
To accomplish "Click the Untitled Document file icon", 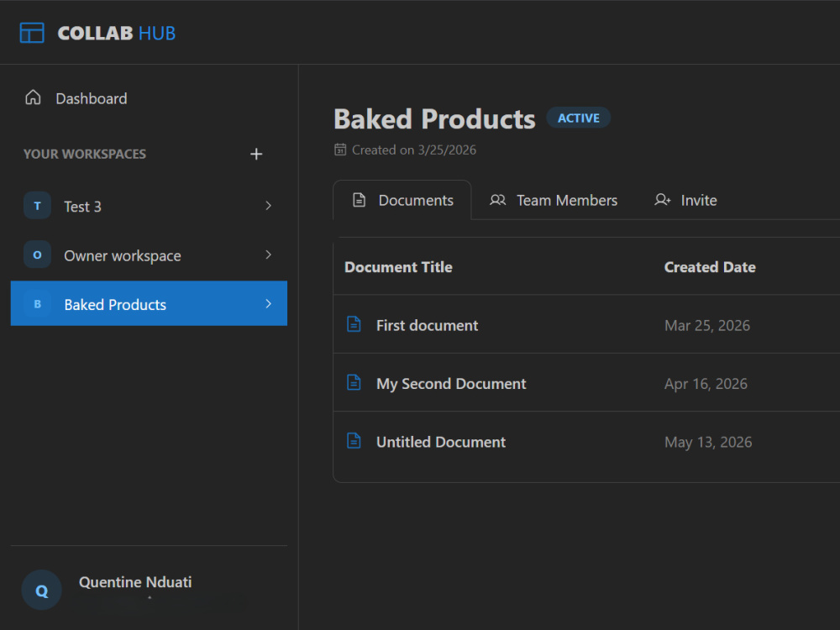I will click(x=354, y=441).
